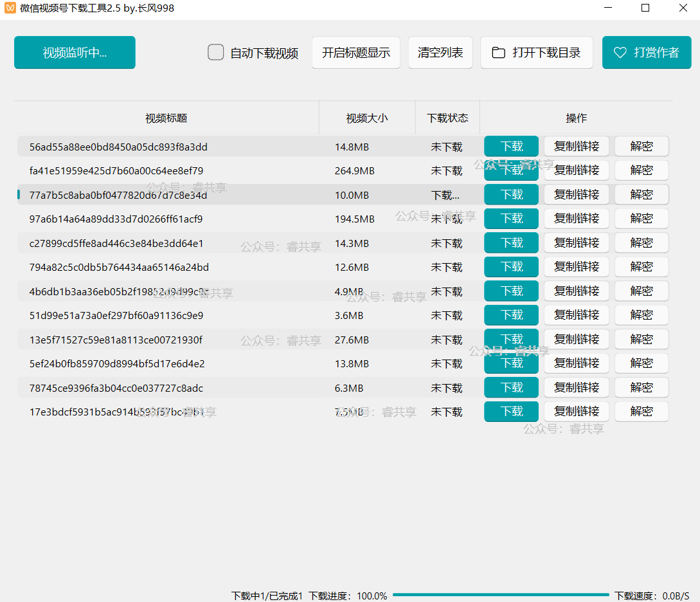The height and width of the screenshot is (602, 700).
Task: Decrypt the 12.6MB video
Action: tap(641, 267)
